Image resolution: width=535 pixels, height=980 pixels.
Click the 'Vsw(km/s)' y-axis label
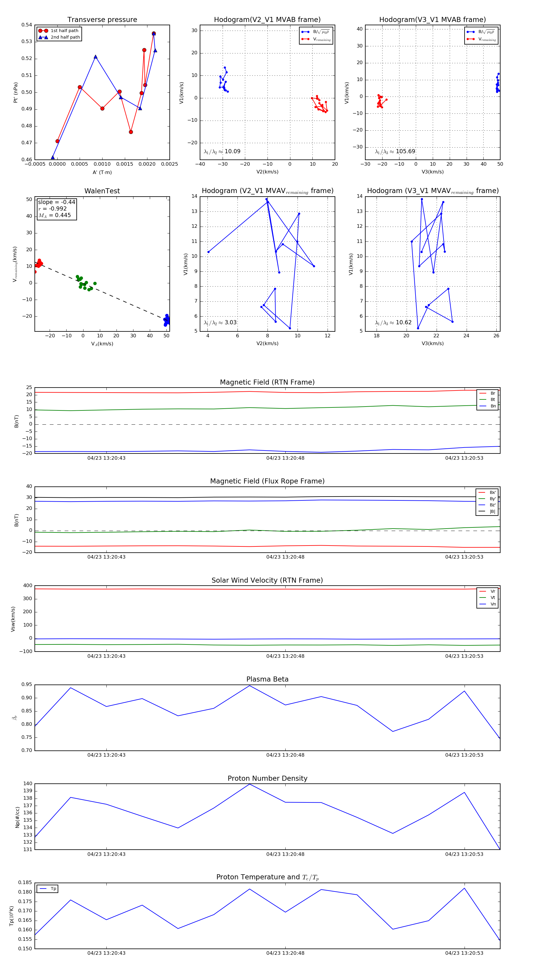tap(13, 619)
